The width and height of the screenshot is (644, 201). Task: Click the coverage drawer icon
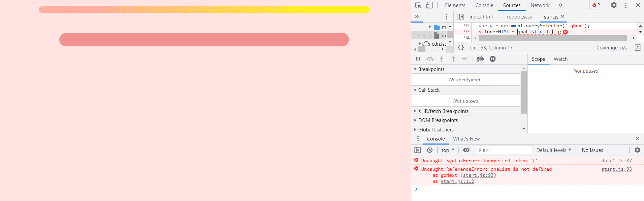coord(638,47)
